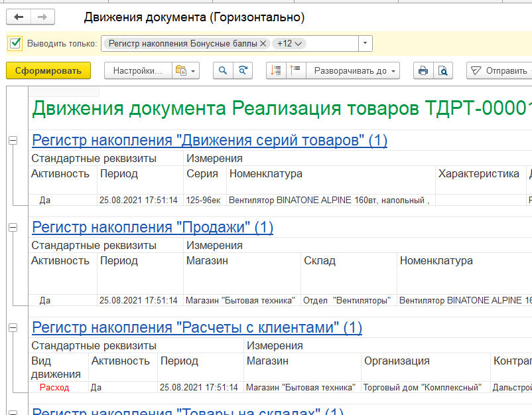Select 'Магазин' header in the Продажи table
The image size is (532, 415).
coord(242,274)
